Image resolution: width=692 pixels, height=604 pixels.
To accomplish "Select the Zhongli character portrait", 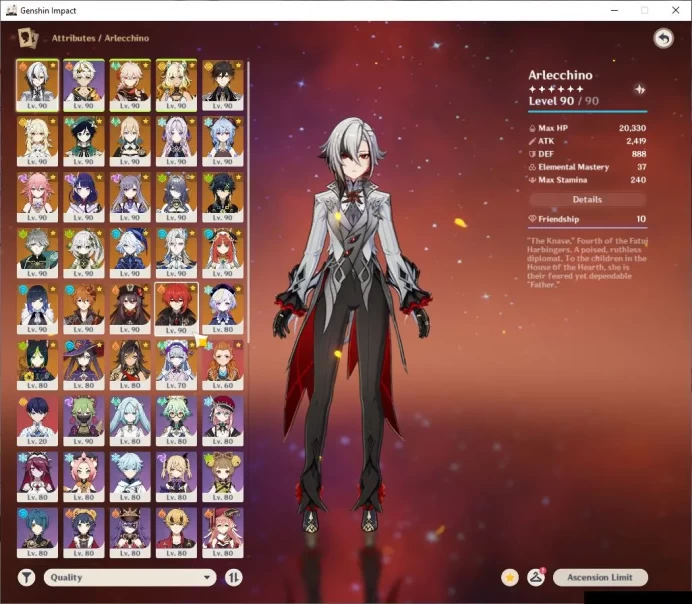I will tap(223, 85).
